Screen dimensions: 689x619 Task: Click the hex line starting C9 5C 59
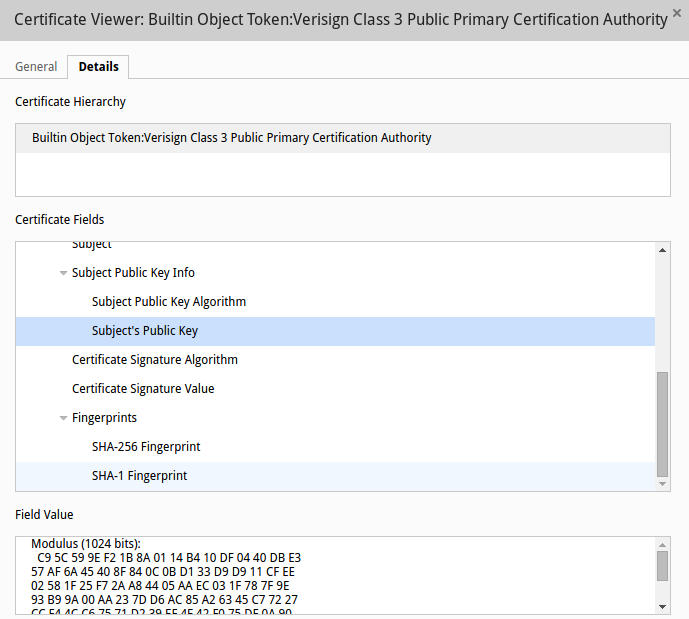click(x=169, y=558)
